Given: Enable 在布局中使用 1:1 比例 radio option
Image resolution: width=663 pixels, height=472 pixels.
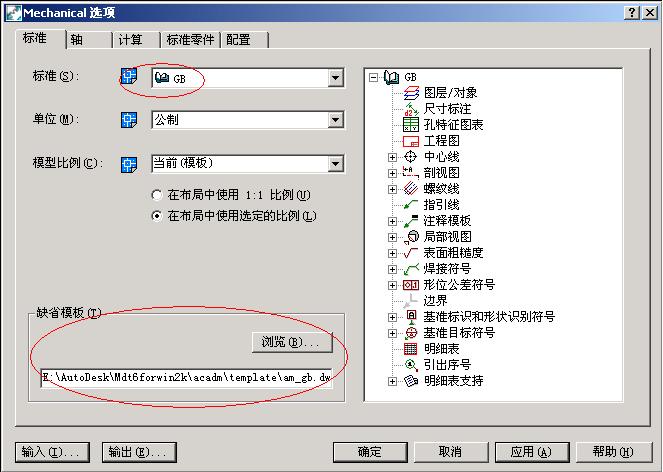Looking at the screenshot, I should pos(157,195).
